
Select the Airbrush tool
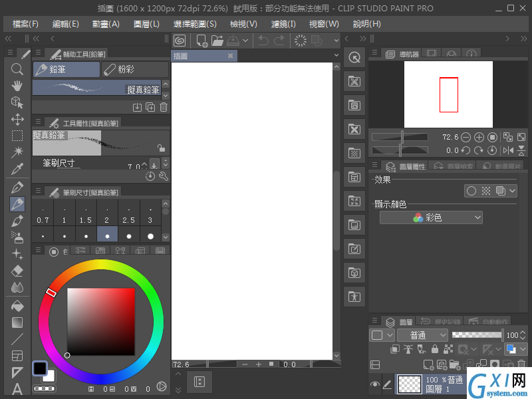click(17, 237)
